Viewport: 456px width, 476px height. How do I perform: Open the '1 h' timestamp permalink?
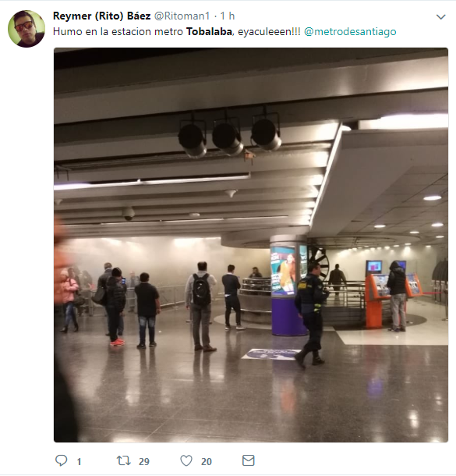coord(228,16)
